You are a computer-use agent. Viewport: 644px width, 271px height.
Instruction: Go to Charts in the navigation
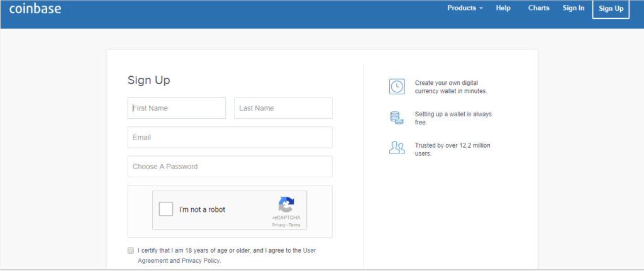coord(538,8)
